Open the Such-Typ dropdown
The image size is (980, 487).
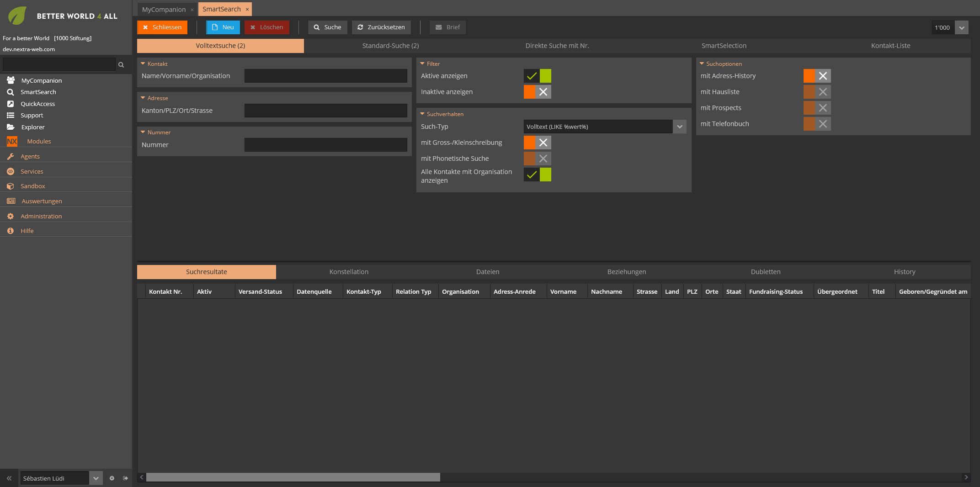click(x=680, y=127)
